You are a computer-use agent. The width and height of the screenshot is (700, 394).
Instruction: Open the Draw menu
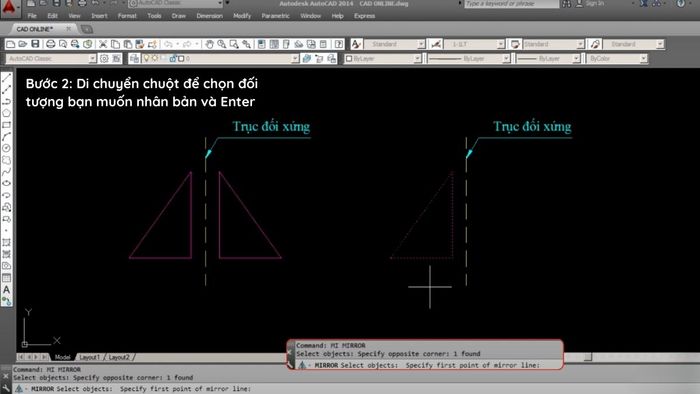179,16
